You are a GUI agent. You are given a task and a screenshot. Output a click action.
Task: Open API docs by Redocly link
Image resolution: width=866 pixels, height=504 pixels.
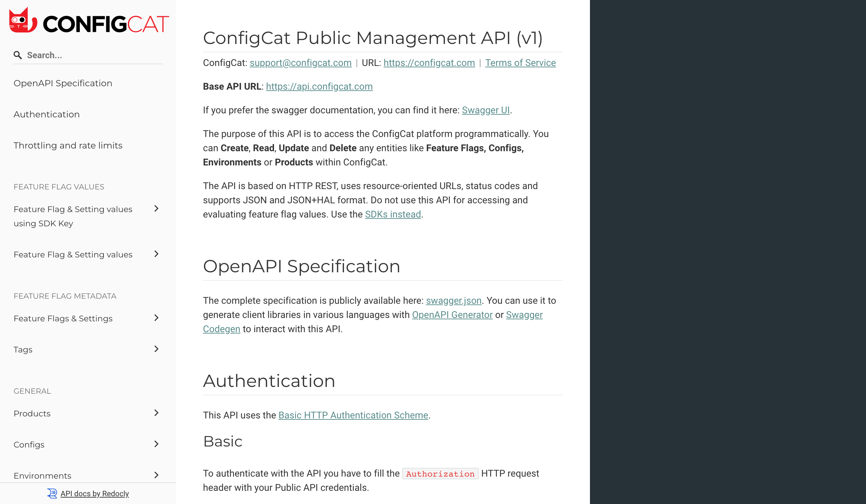tap(94, 494)
